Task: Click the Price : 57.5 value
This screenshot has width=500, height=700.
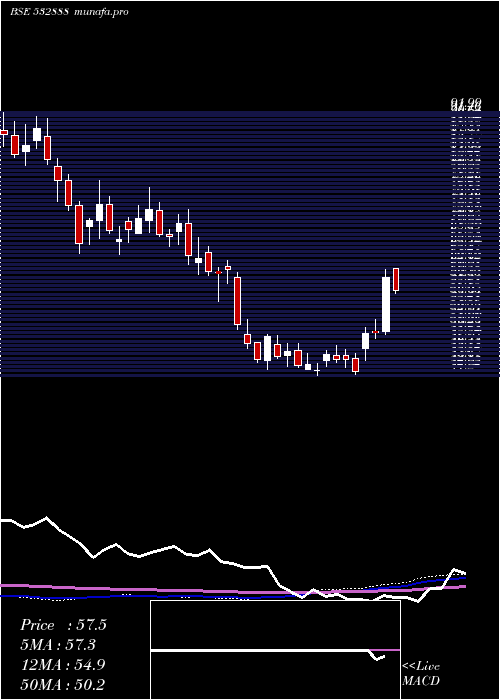Action: click(x=63, y=625)
